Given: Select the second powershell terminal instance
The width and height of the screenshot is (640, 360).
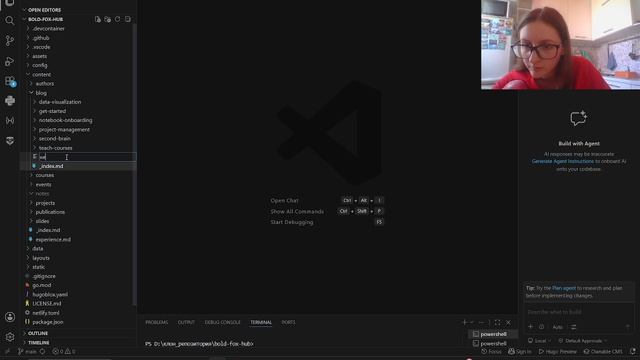Looking at the screenshot, I should coord(493,343).
